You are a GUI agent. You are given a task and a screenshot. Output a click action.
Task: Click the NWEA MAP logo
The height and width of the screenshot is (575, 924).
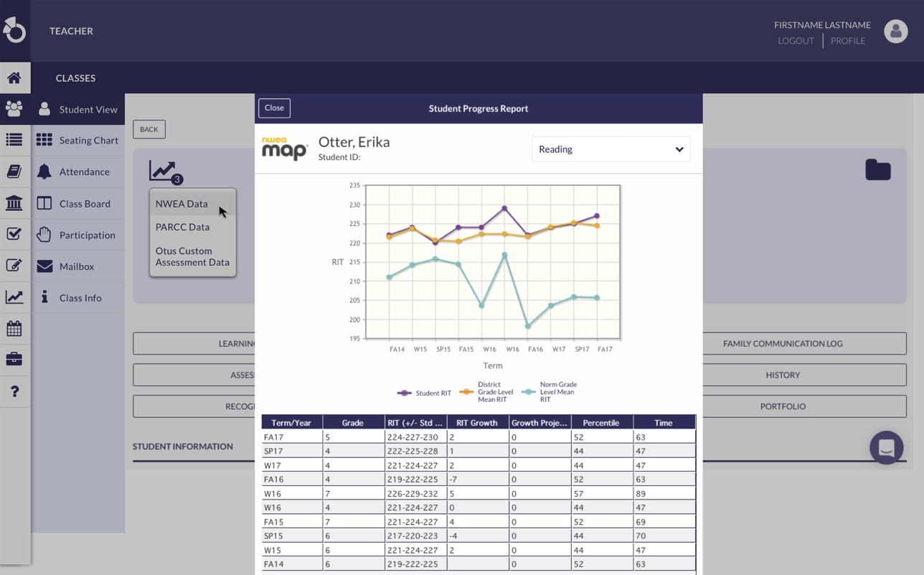point(285,149)
